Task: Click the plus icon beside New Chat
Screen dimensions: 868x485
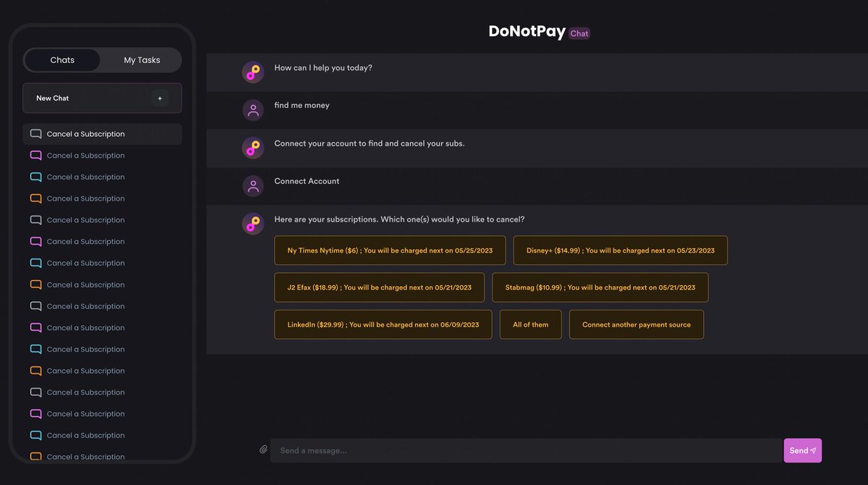Action: click(160, 98)
